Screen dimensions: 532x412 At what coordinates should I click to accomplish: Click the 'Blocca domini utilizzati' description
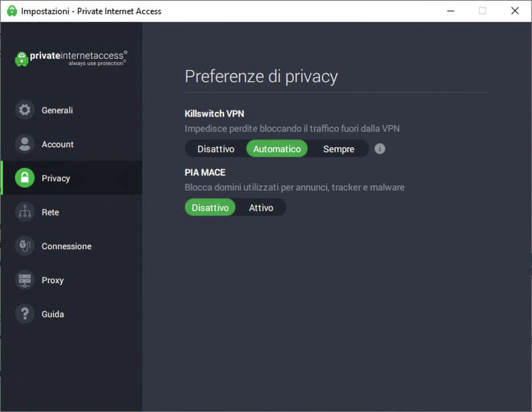click(295, 187)
